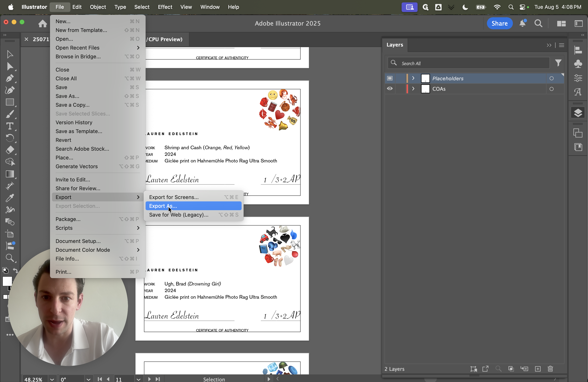Click the blue Share button
The width and height of the screenshot is (588, 382).
pyautogui.click(x=500, y=23)
